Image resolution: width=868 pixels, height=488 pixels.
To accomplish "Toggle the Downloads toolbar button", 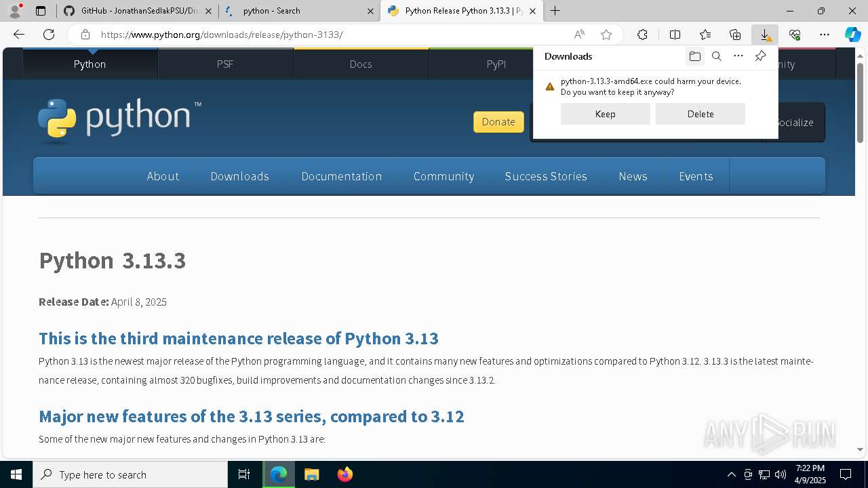I will click(x=765, y=35).
